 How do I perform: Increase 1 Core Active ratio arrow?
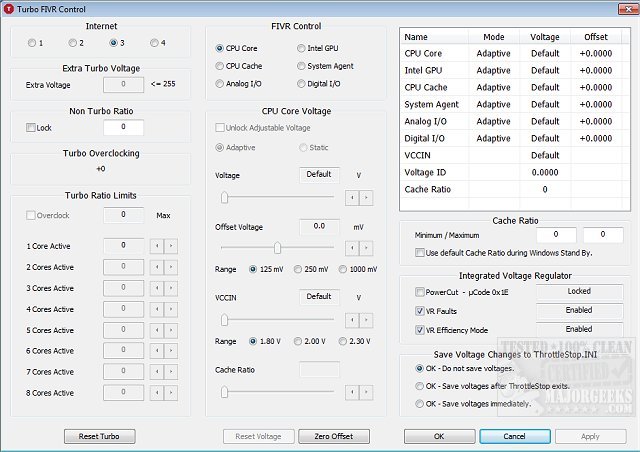171,246
